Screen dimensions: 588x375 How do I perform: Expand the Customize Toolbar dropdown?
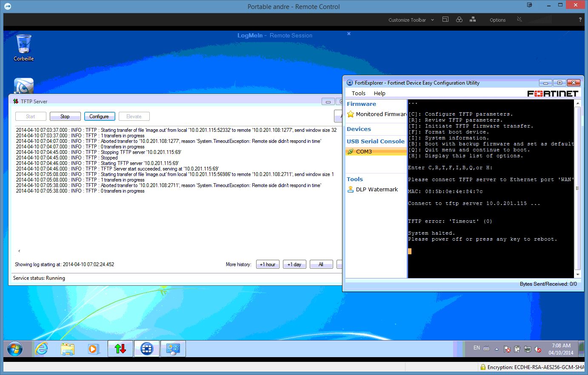click(432, 20)
